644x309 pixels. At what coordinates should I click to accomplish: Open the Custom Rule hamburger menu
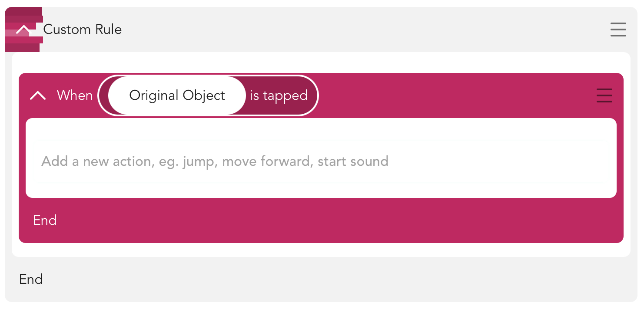(x=618, y=30)
